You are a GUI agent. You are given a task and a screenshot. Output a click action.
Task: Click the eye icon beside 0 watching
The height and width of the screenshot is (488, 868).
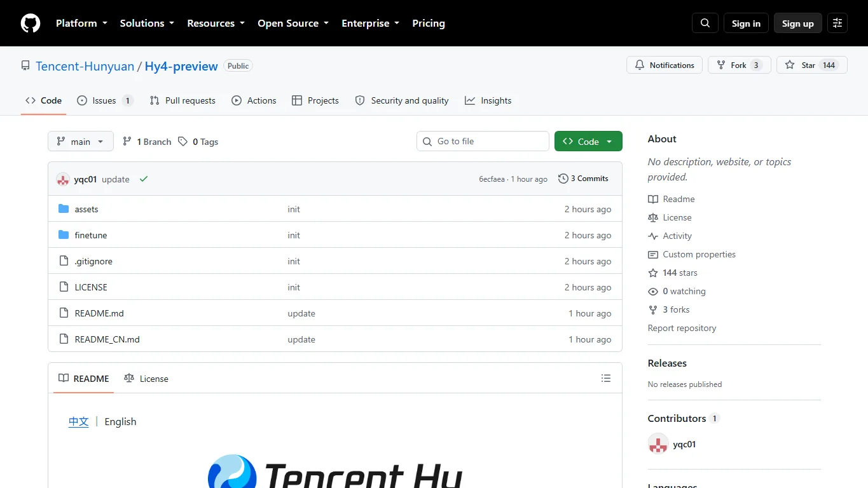(x=653, y=291)
